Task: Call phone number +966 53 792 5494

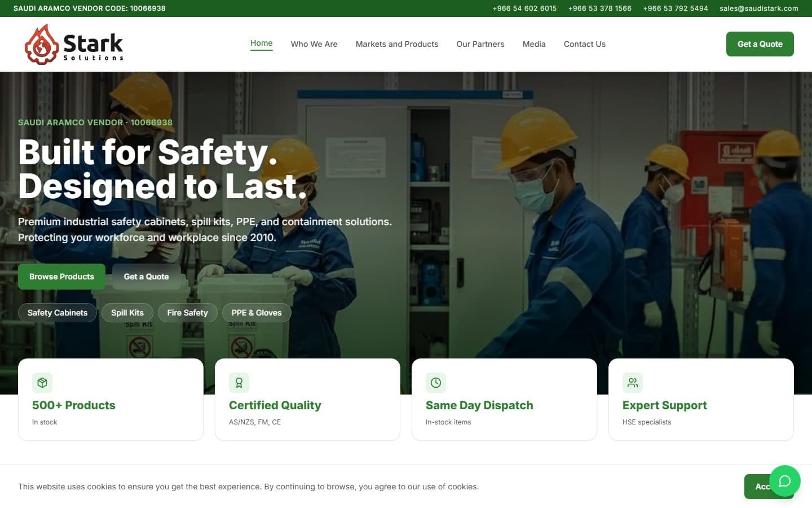Action: 676,8
